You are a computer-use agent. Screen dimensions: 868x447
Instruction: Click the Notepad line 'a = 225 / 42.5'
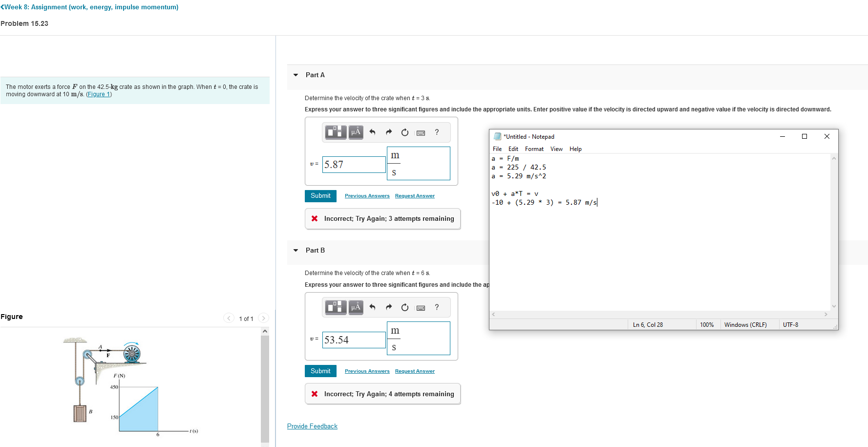[x=519, y=168]
